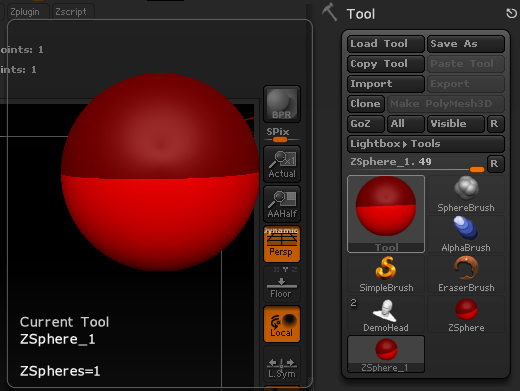Viewport: 520px width, 391px height.
Task: Toggle the Local transform button
Action: (x=282, y=324)
